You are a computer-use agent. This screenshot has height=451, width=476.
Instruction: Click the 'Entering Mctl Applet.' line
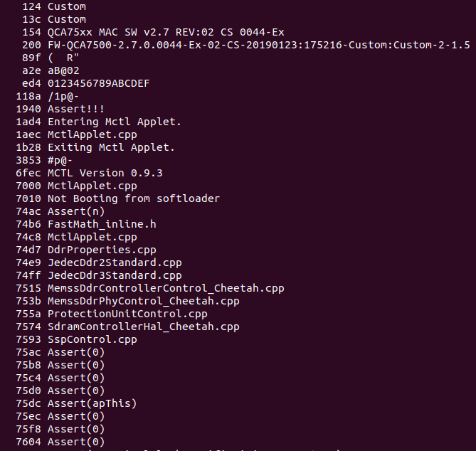coord(115,122)
